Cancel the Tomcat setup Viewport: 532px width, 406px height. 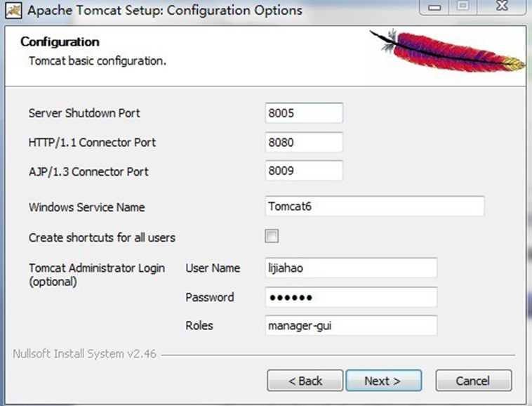[474, 381]
